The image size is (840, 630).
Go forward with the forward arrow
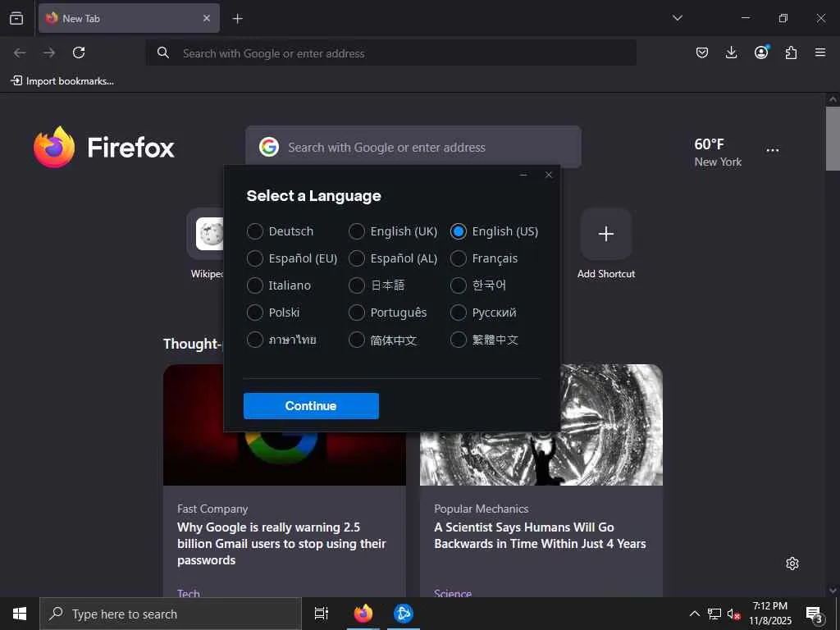49,52
